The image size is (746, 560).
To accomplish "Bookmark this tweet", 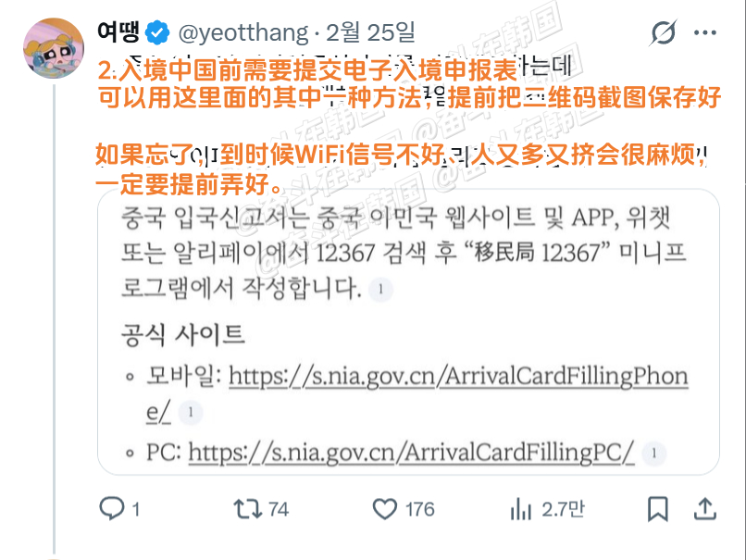I will (x=657, y=509).
